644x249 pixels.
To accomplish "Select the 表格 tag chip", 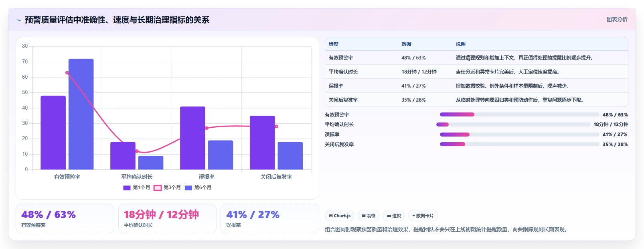I will [369, 216].
